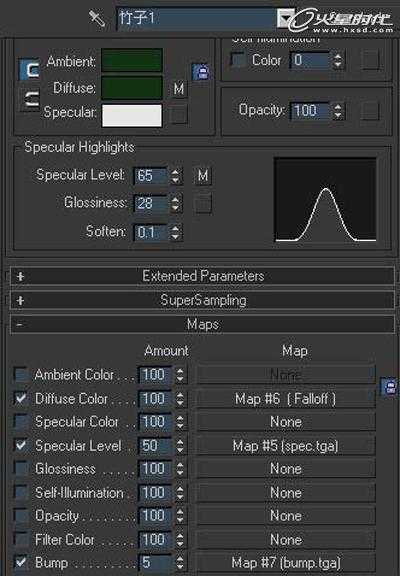Click empty map button next to Opacity
The width and height of the screenshot is (400, 576).
tap(370, 111)
